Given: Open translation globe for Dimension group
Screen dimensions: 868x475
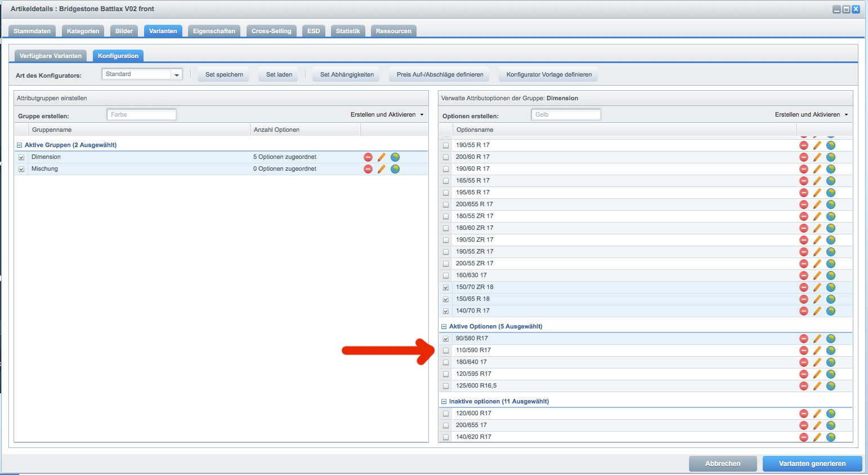Looking at the screenshot, I should [x=395, y=157].
